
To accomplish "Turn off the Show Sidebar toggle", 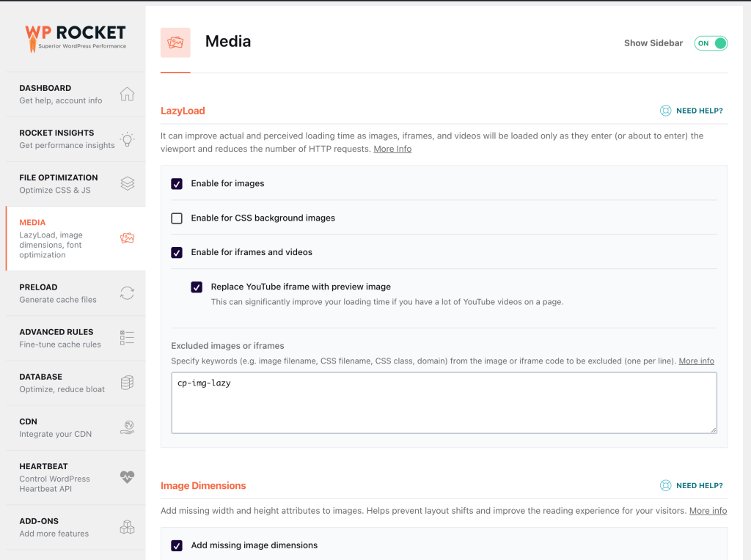I will point(710,43).
